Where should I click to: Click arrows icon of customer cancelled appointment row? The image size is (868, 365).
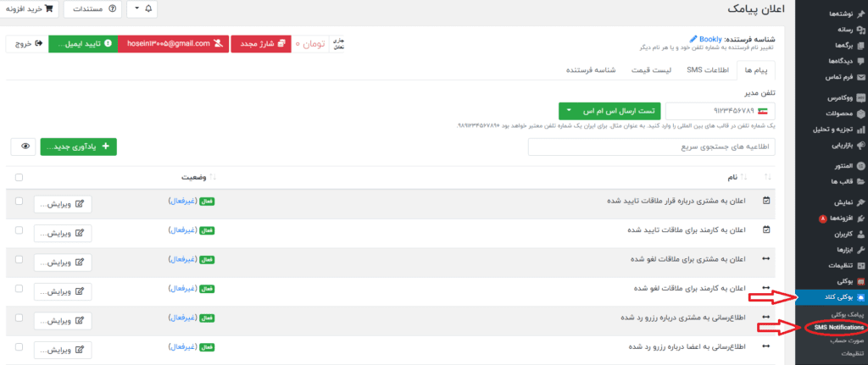pos(766,259)
